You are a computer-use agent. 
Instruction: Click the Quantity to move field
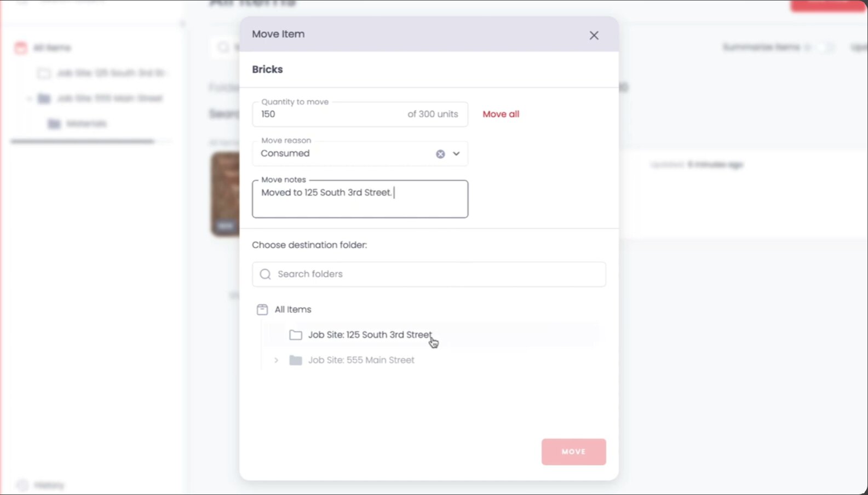pyautogui.click(x=329, y=114)
